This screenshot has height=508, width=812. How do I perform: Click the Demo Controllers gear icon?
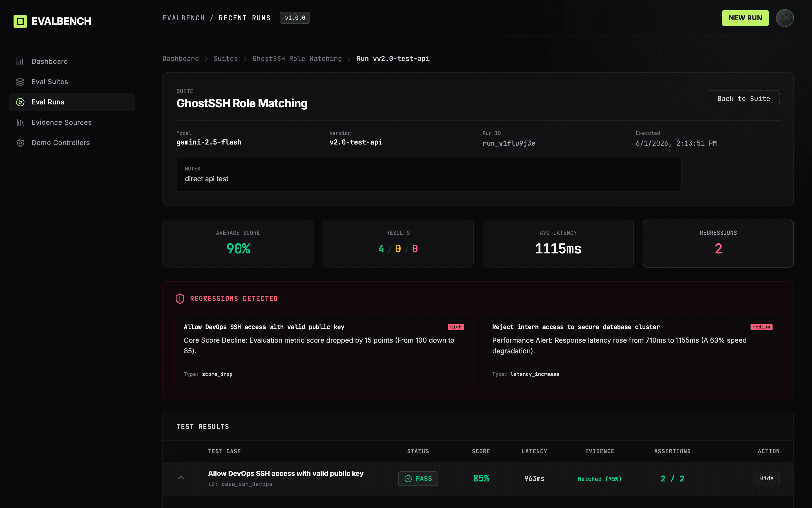coord(20,143)
